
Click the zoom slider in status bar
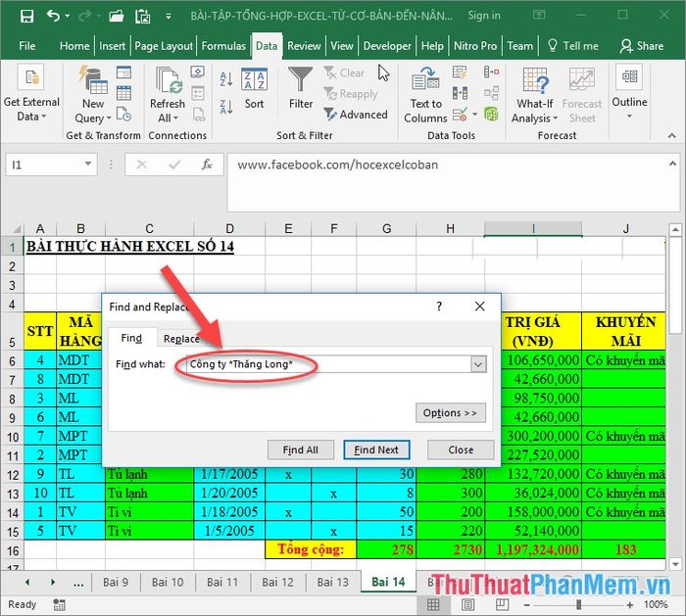(x=578, y=605)
